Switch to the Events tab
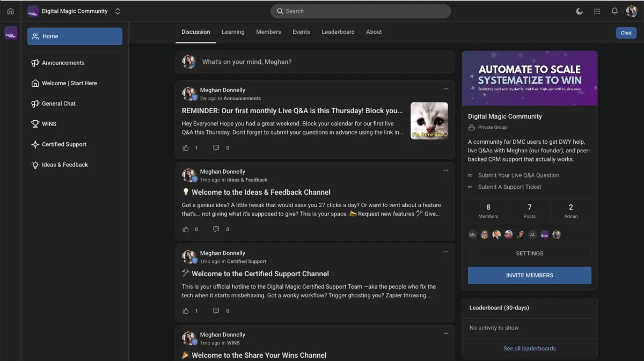 click(301, 32)
